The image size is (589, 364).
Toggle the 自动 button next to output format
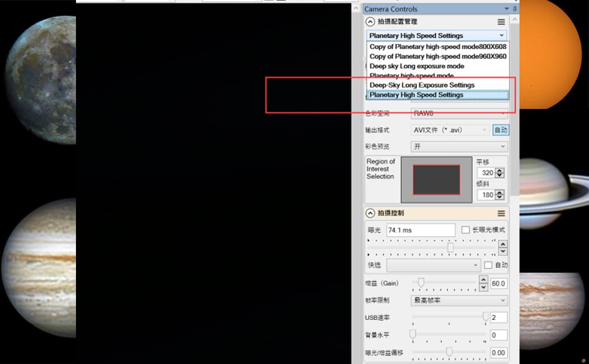pyautogui.click(x=500, y=130)
